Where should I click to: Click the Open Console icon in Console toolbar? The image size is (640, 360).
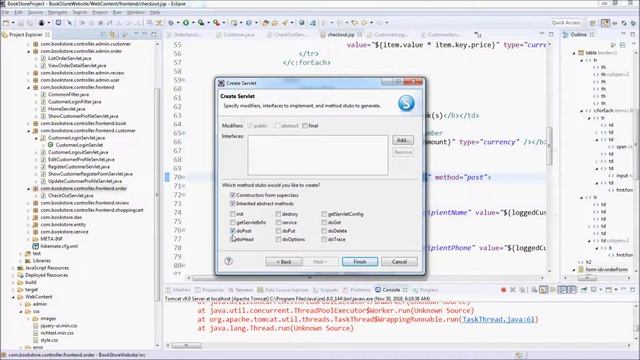tap(609, 290)
